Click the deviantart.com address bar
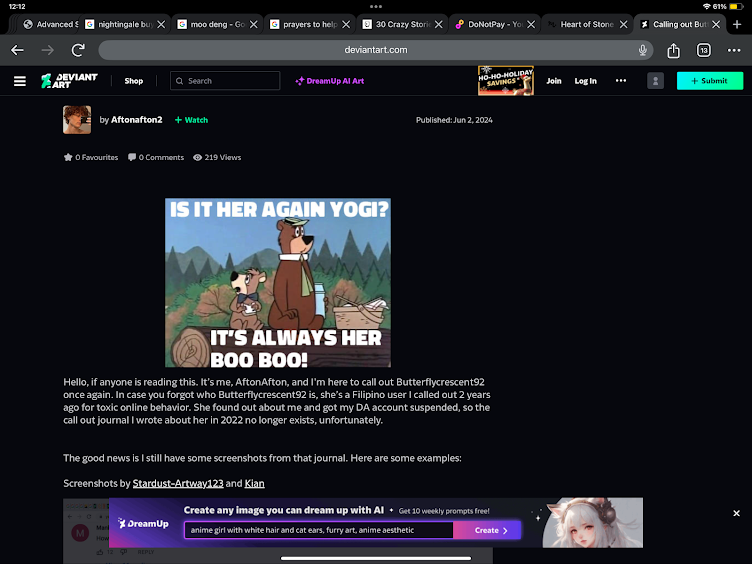 pos(376,50)
